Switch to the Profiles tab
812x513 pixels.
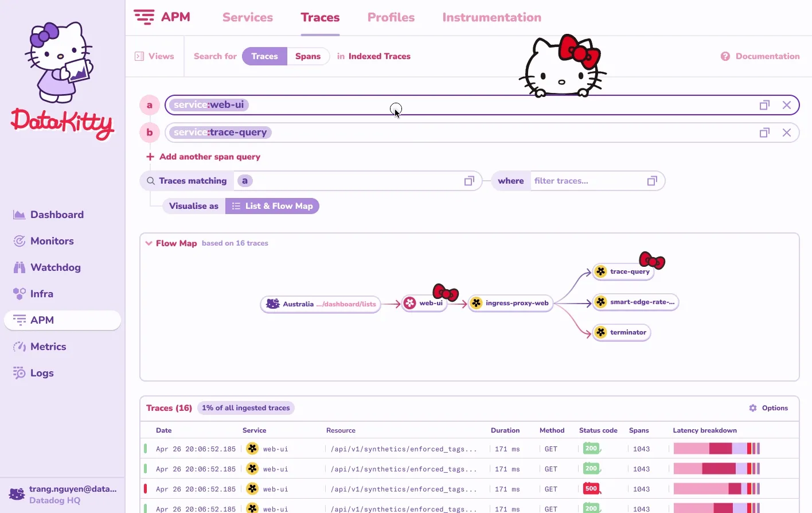[391, 18]
